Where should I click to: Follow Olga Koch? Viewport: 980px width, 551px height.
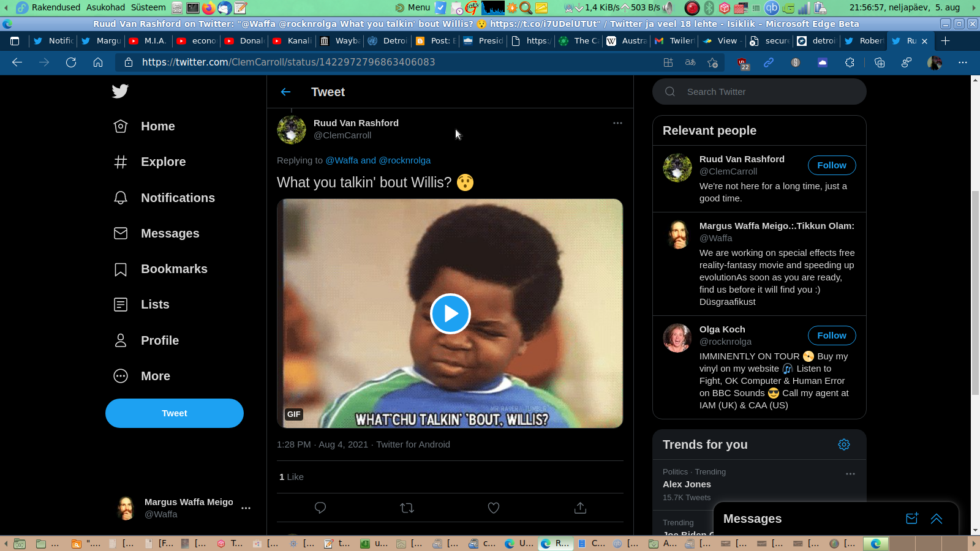point(832,335)
